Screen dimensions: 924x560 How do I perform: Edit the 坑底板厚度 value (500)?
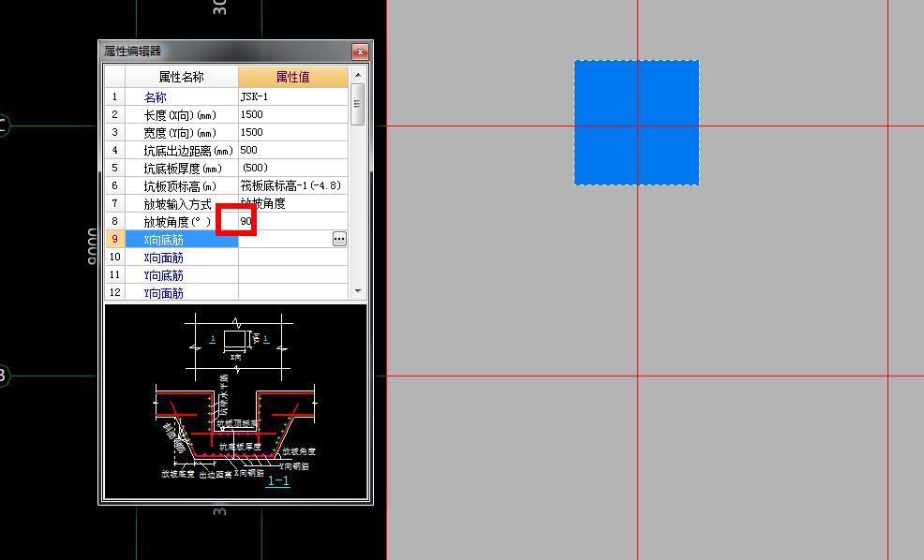pyautogui.click(x=293, y=168)
